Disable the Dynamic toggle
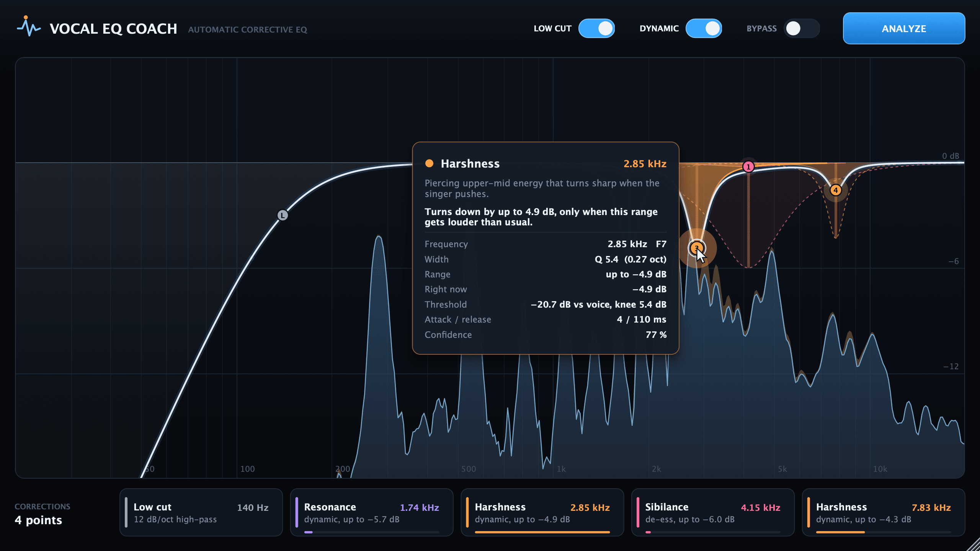 pos(704,28)
